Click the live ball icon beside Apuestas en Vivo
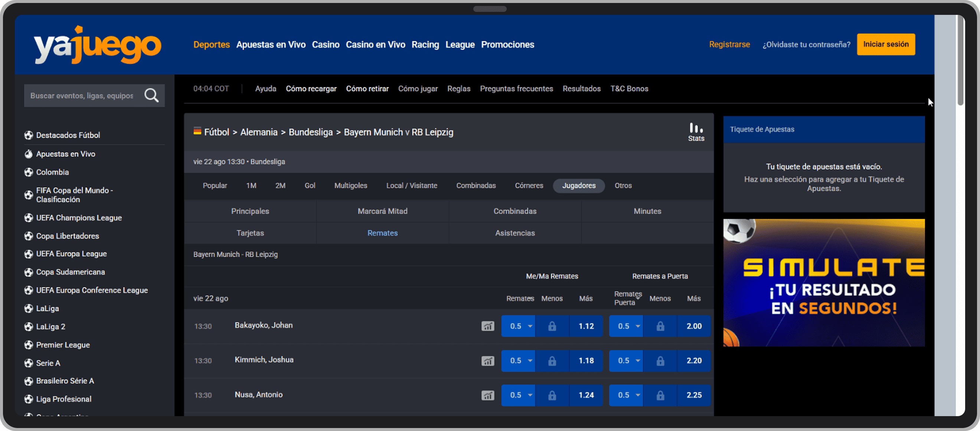 click(x=29, y=154)
